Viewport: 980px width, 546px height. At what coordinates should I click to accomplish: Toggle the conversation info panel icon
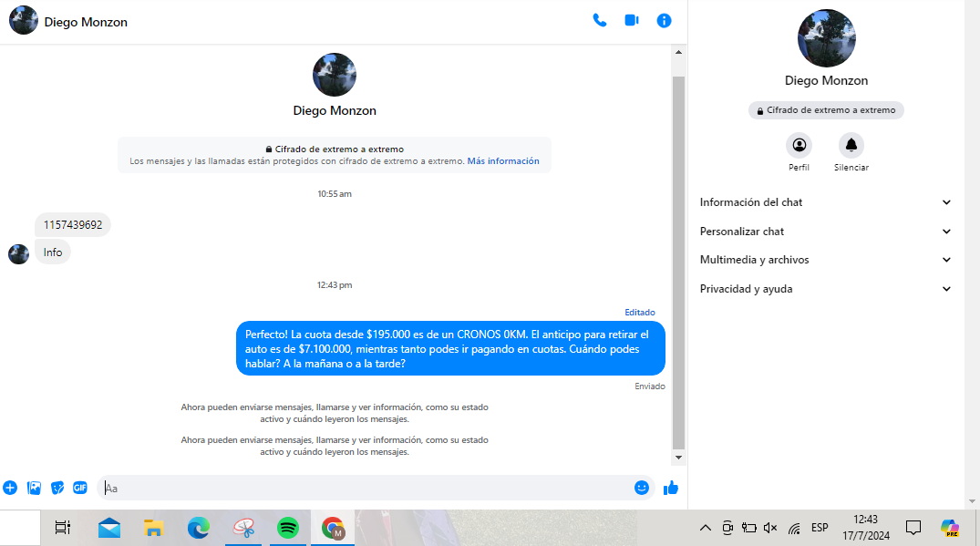pyautogui.click(x=664, y=21)
